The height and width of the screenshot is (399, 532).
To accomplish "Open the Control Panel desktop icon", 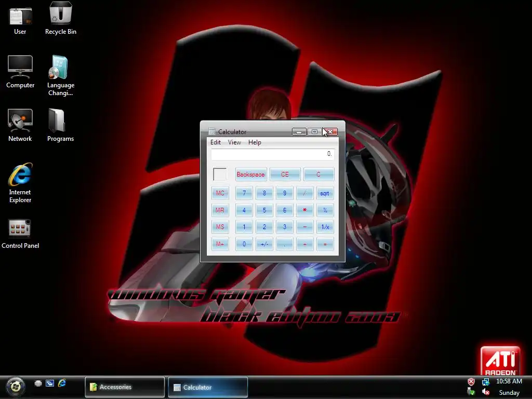I will tap(20, 234).
